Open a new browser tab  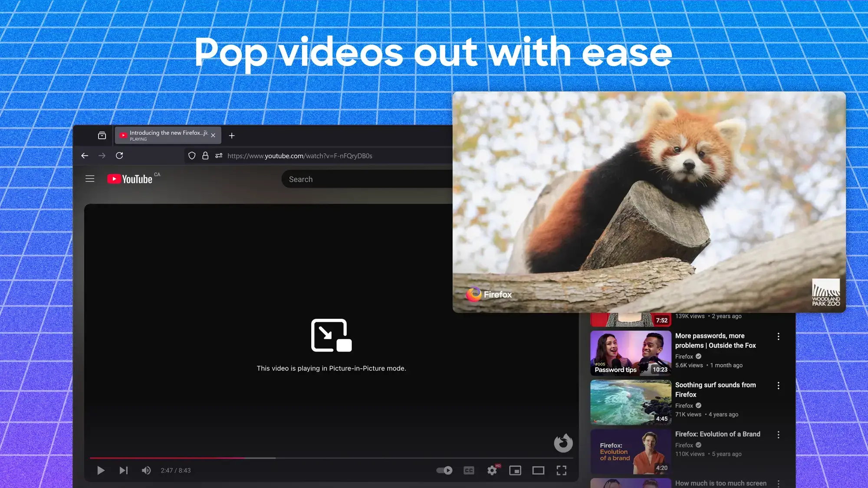232,135
